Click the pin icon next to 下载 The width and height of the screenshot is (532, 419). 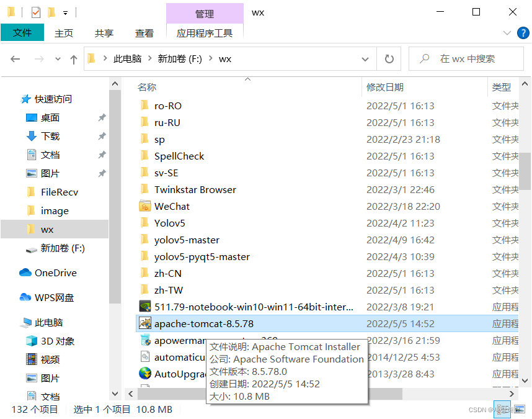click(102, 136)
